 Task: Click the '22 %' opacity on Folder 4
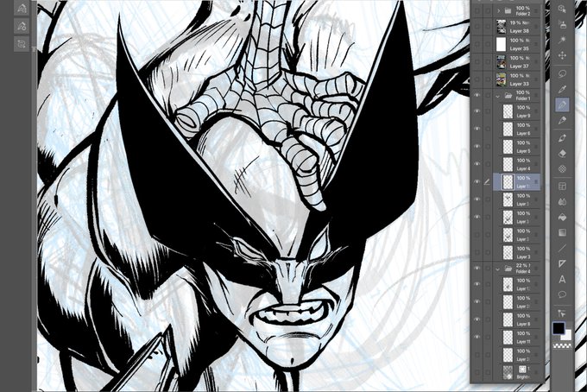(x=522, y=265)
